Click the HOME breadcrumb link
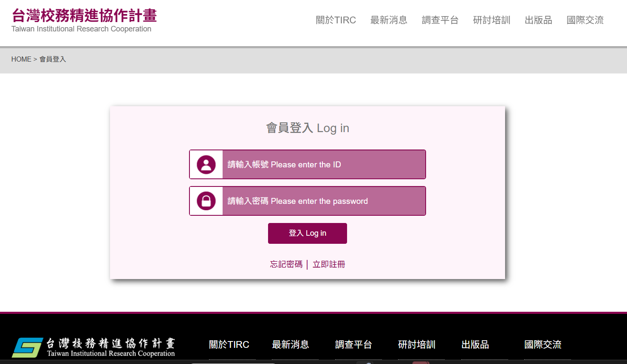 click(x=21, y=59)
